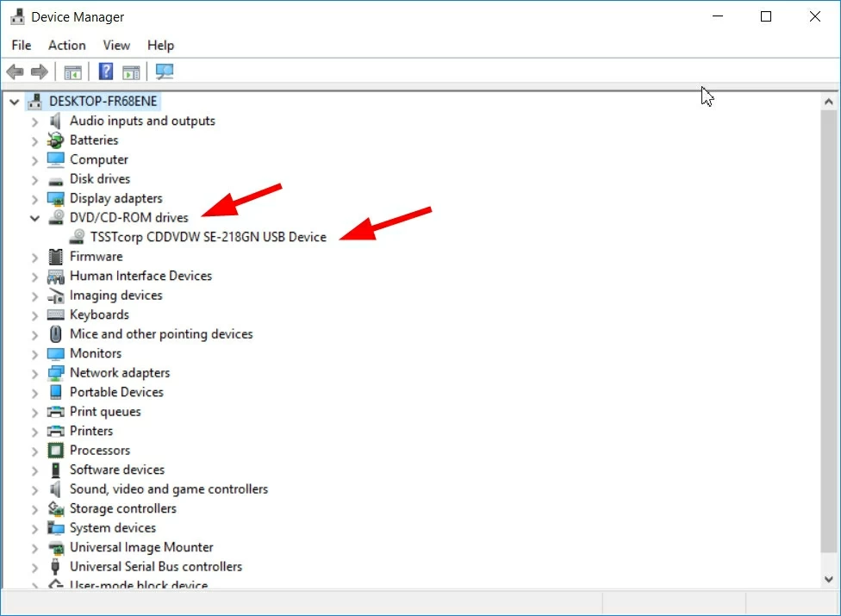Click the Imaging devices camera icon

pyautogui.click(x=55, y=296)
